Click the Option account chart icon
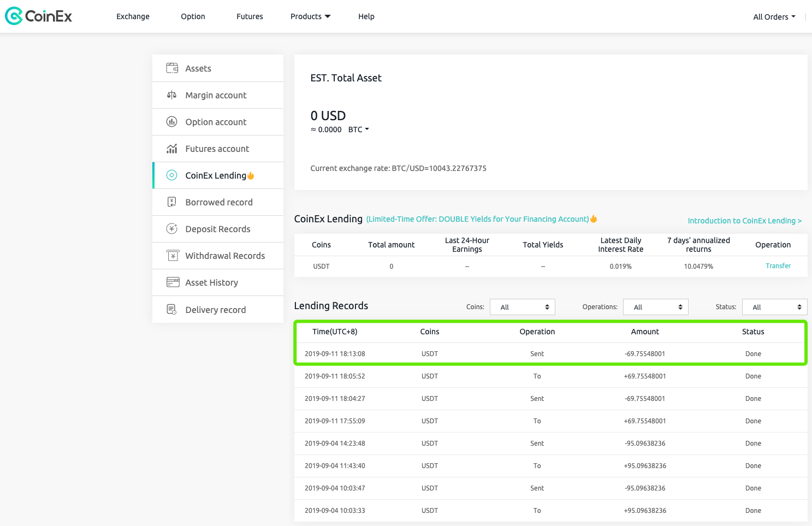812x526 pixels. pos(172,122)
